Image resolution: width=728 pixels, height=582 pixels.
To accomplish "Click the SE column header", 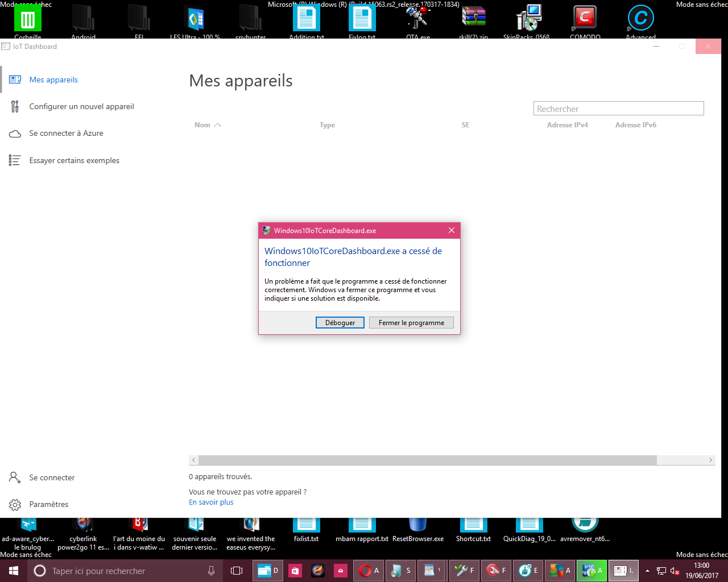I will [x=465, y=125].
